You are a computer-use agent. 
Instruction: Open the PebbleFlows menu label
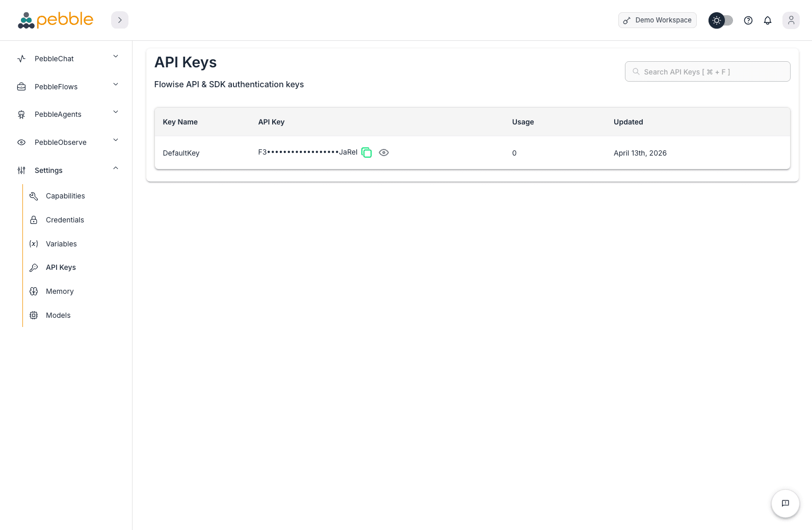(x=56, y=87)
